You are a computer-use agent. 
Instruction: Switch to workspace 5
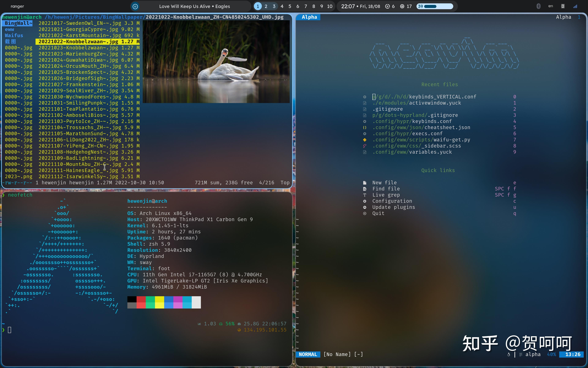(290, 6)
